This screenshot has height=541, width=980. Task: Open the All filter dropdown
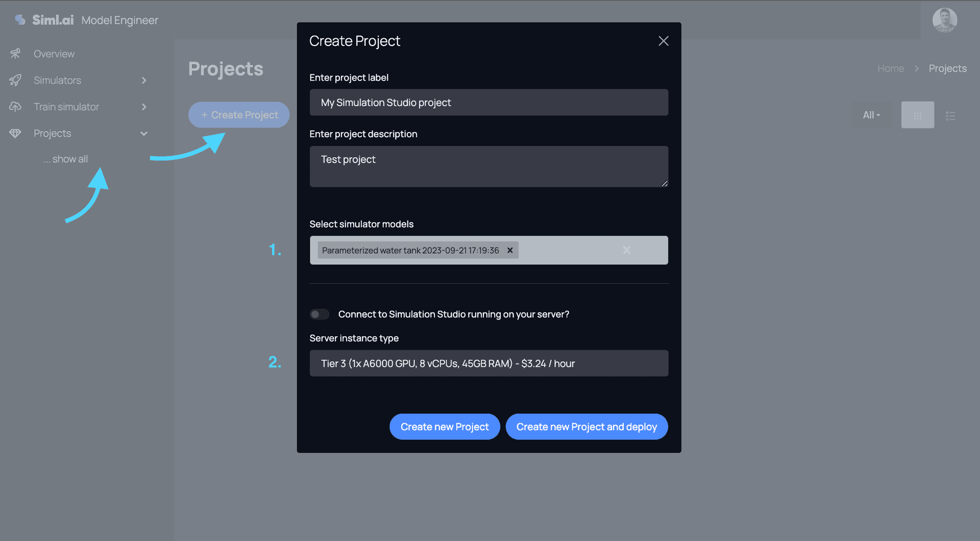tap(871, 115)
